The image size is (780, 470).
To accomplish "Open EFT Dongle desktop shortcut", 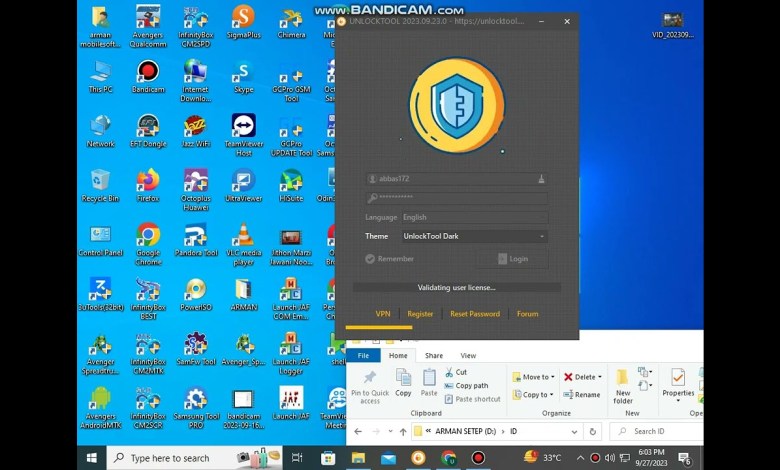I will 148,130.
